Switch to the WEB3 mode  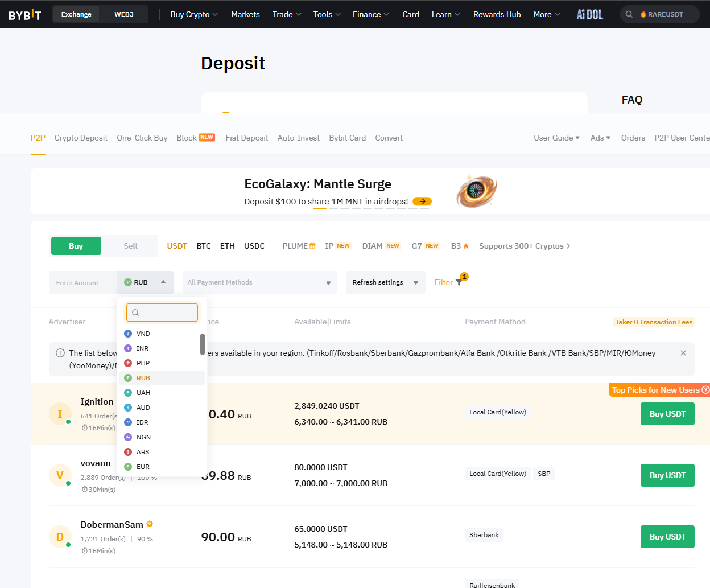pyautogui.click(x=124, y=14)
